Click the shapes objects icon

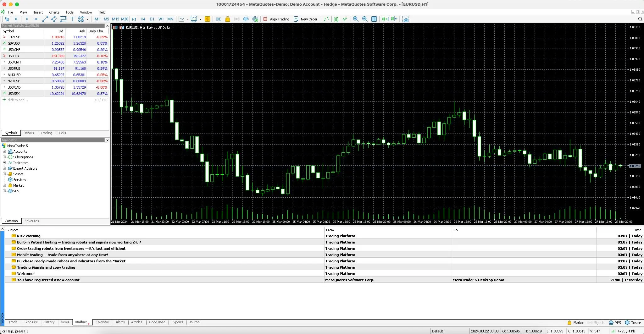tap(81, 19)
